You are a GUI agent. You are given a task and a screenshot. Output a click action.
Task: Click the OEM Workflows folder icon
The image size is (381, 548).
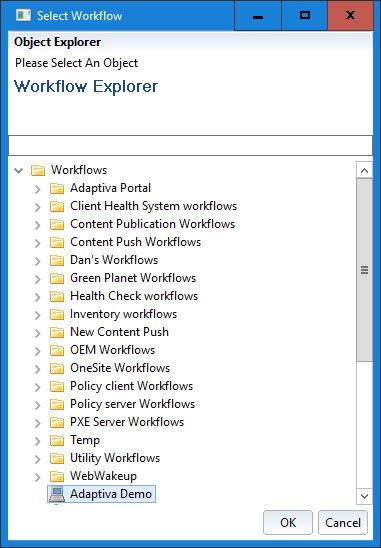tap(57, 350)
